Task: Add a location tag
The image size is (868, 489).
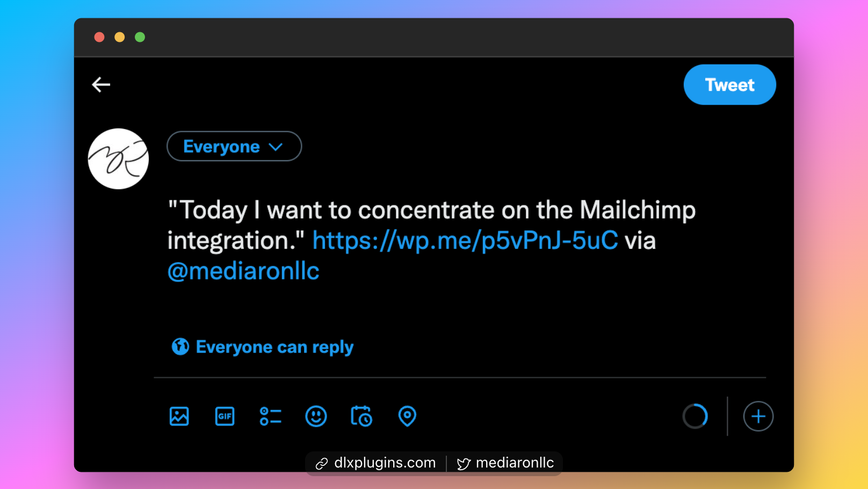Action: pos(407,416)
